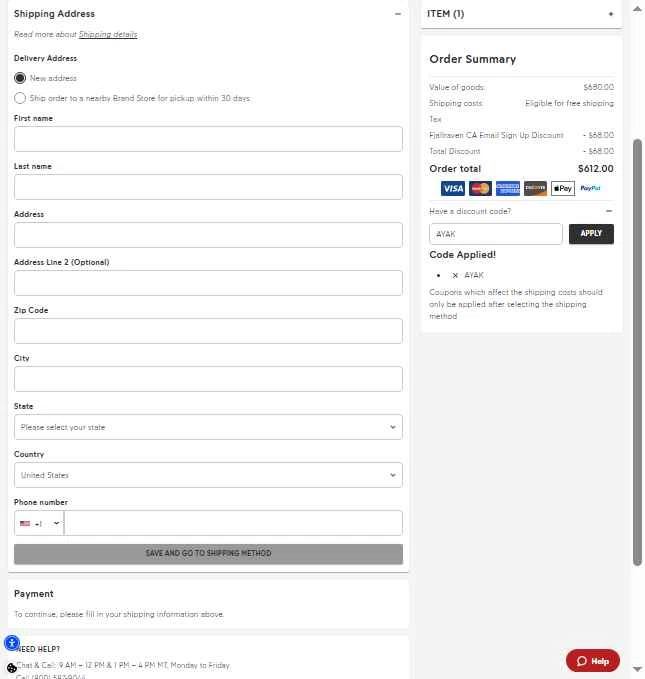This screenshot has width=645, height=679.
Task: Click Save and Go to Shipping Method
Action: click(208, 554)
